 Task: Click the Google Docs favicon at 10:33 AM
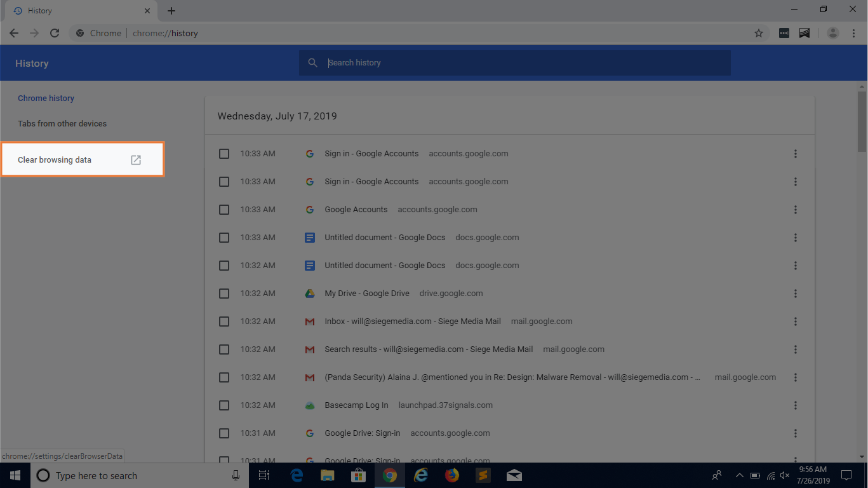coord(310,238)
